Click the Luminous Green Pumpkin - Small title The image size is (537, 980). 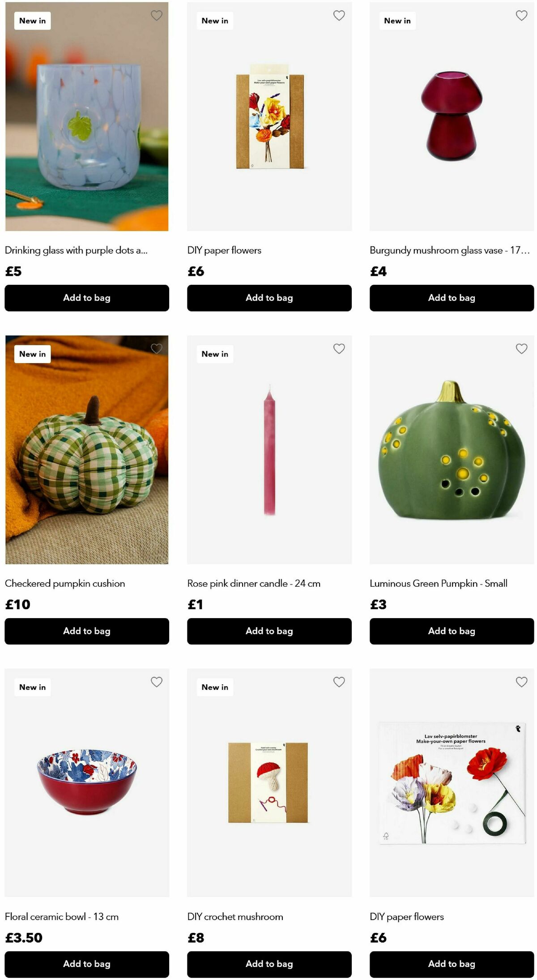[x=438, y=583]
